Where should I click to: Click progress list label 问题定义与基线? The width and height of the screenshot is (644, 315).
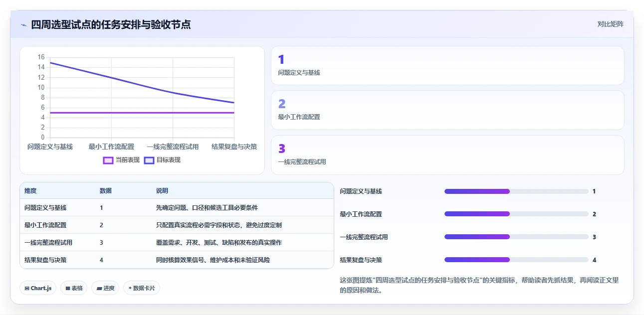click(x=361, y=191)
